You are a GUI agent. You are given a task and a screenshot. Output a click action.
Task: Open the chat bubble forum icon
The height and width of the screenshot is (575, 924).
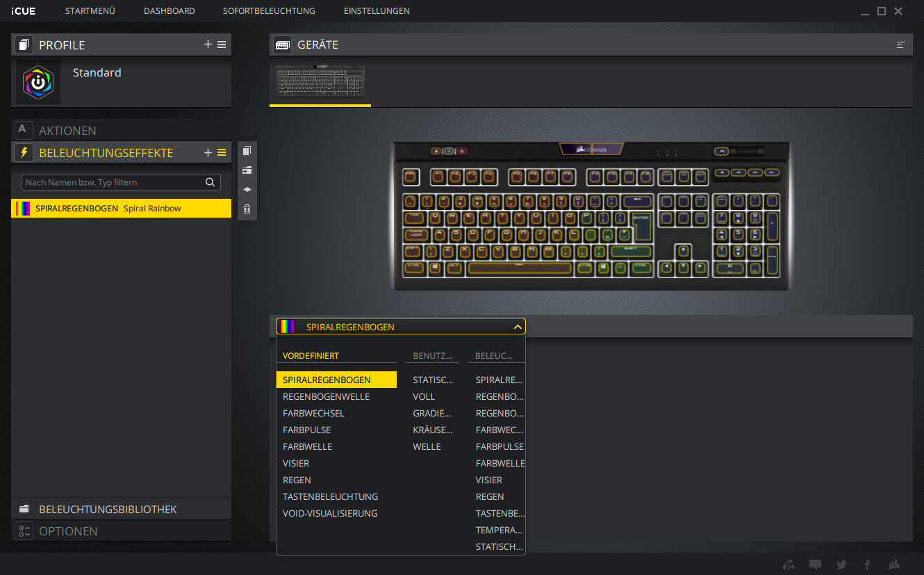[816, 565]
